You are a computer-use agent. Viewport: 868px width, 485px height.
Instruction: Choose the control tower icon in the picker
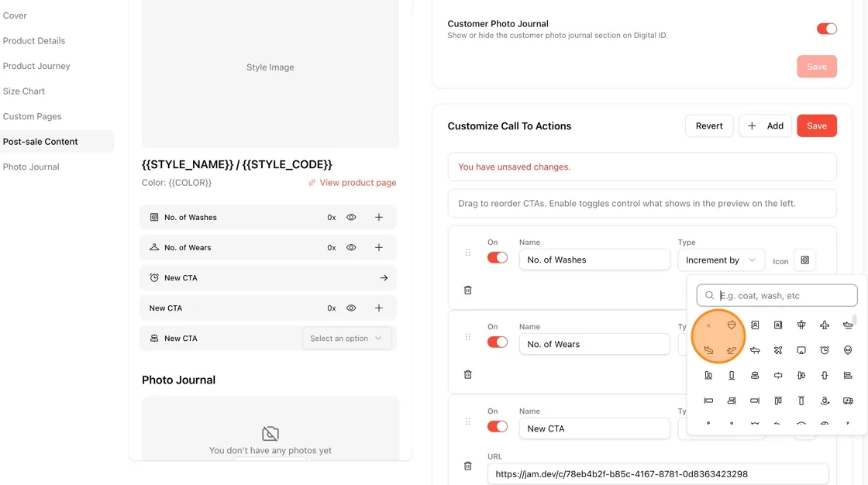pyautogui.click(x=801, y=325)
